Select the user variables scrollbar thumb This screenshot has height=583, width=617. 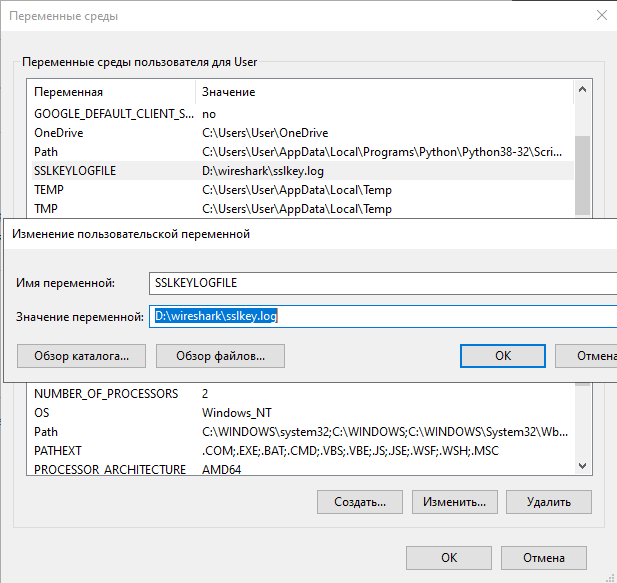pos(582,175)
